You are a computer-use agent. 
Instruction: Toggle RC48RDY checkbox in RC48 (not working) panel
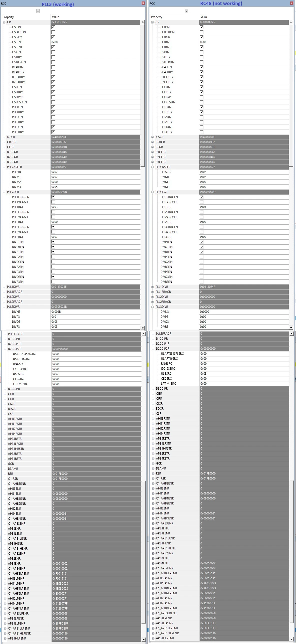[x=201, y=72]
